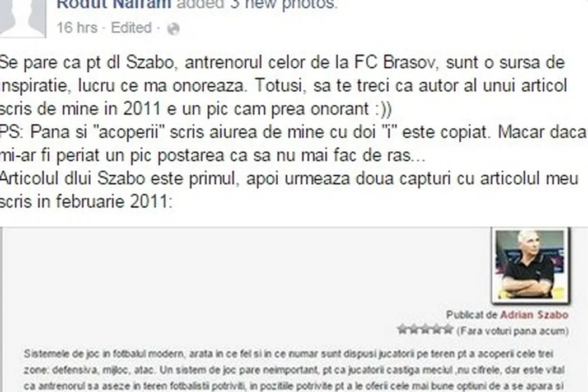The width and height of the screenshot is (588, 392).
Task: Click 'added 3 new photos' text
Action: pyautogui.click(x=257, y=4)
